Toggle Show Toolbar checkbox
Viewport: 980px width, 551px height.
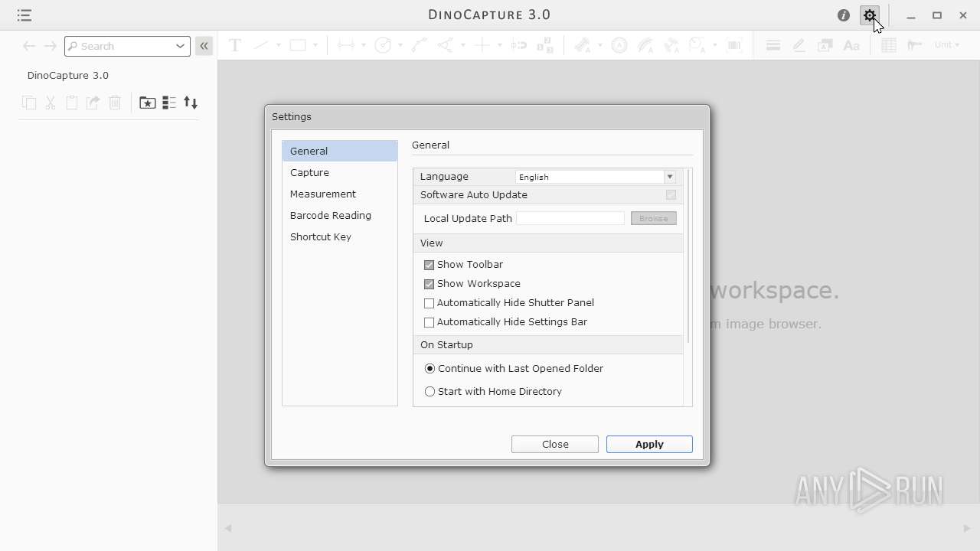click(x=429, y=265)
